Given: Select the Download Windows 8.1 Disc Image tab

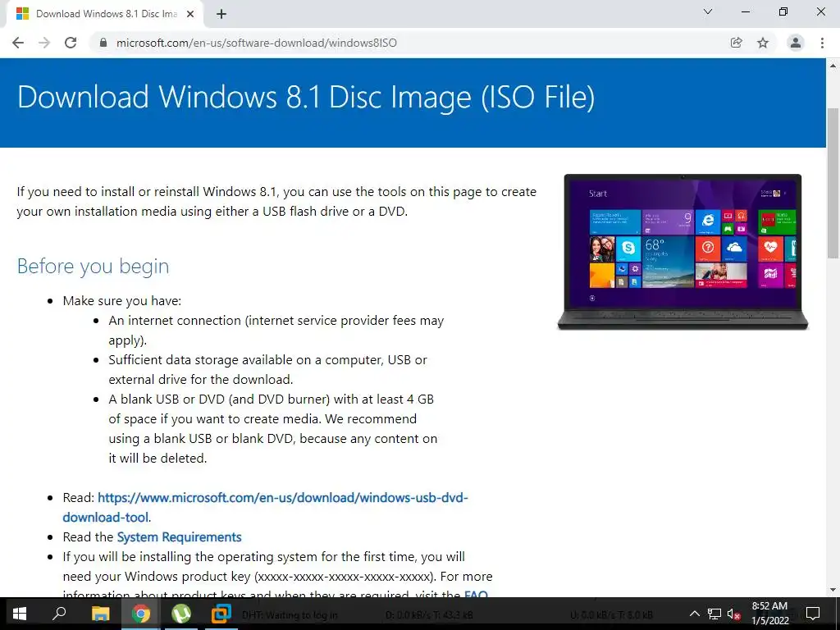Looking at the screenshot, I should [x=105, y=14].
